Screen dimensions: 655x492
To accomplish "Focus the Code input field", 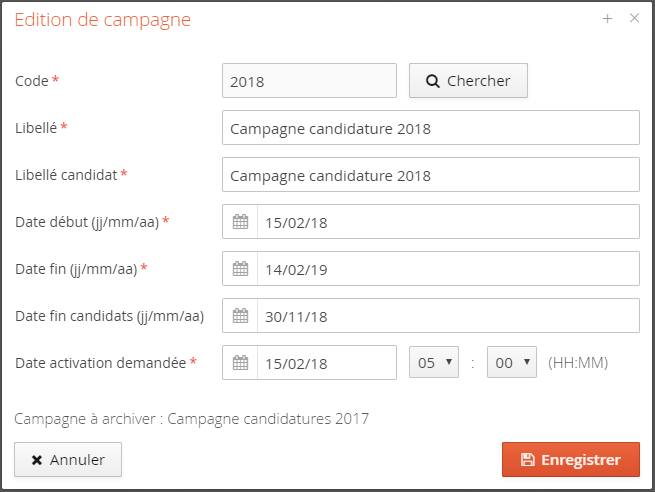I will [309, 81].
